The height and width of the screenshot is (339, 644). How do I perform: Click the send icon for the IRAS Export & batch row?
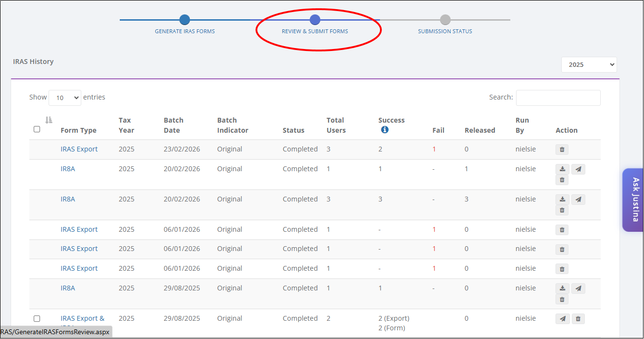point(562,319)
